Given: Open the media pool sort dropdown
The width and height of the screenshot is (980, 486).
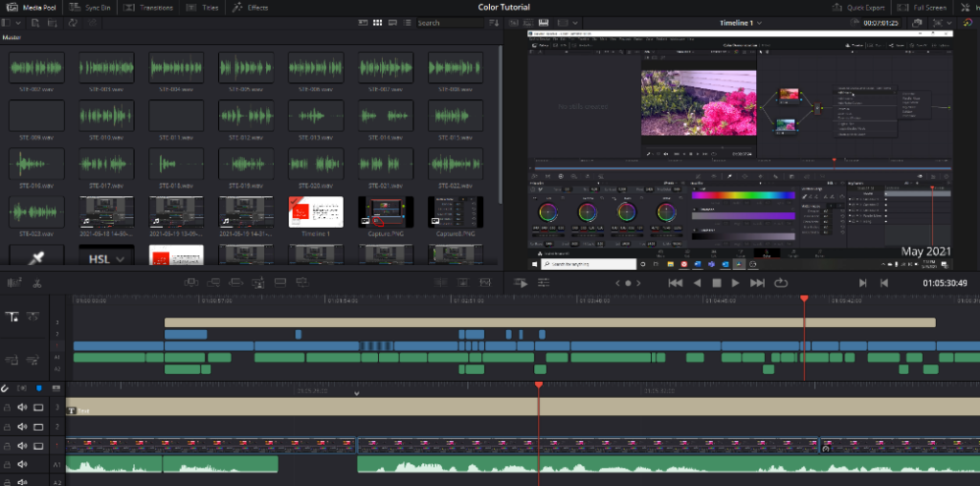Looking at the screenshot, I should click(x=495, y=23).
